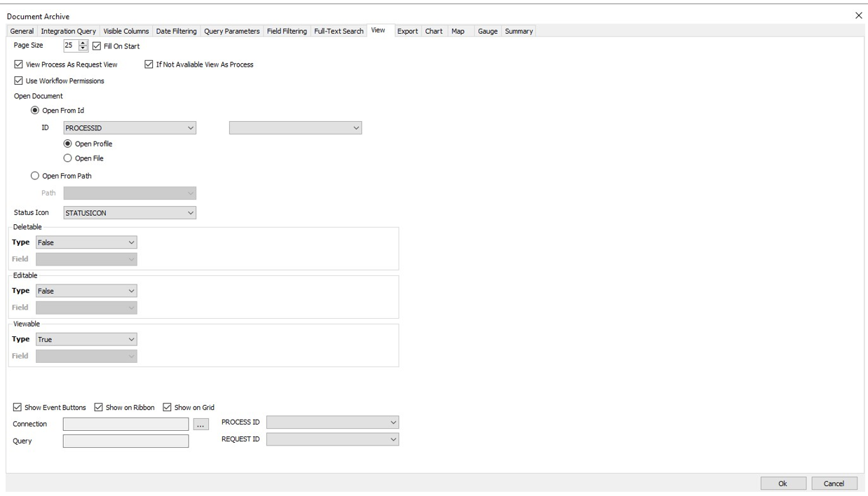Open the Full-Text Search tab

click(x=339, y=32)
